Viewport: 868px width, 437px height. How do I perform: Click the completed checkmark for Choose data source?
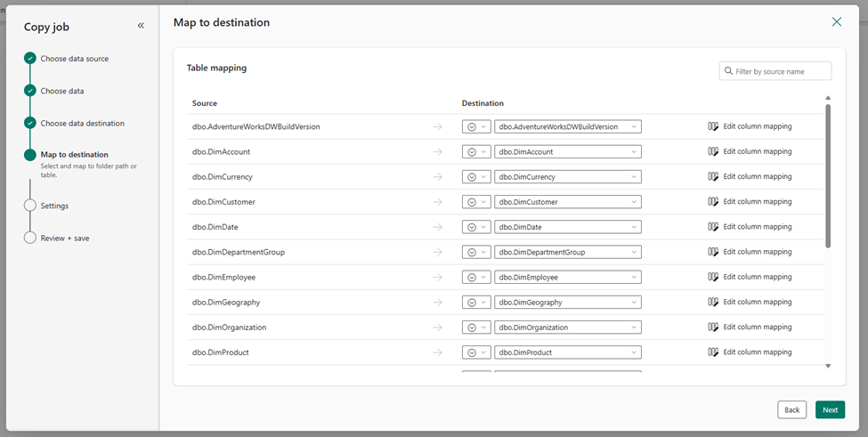[30, 59]
